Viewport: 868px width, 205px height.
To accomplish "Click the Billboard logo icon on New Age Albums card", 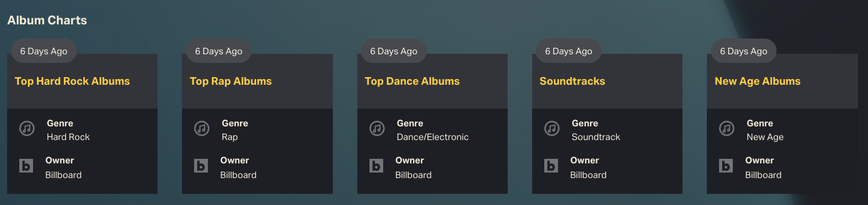I will (x=726, y=166).
